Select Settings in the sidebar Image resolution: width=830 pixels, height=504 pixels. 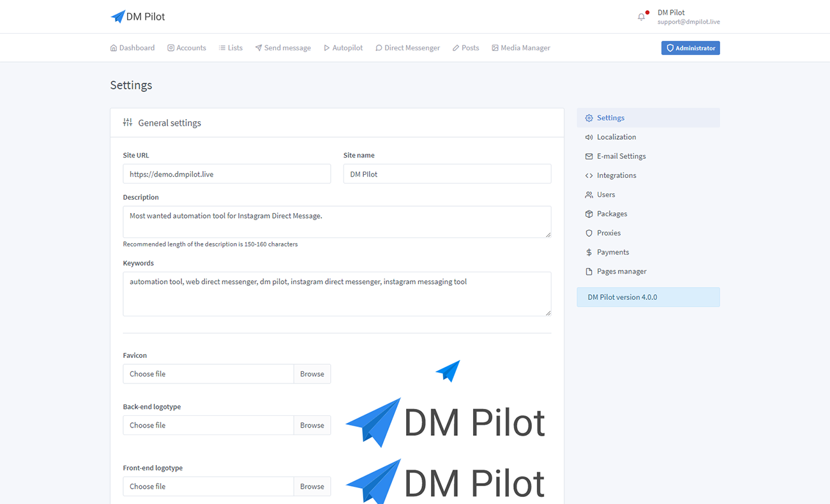[648, 118]
